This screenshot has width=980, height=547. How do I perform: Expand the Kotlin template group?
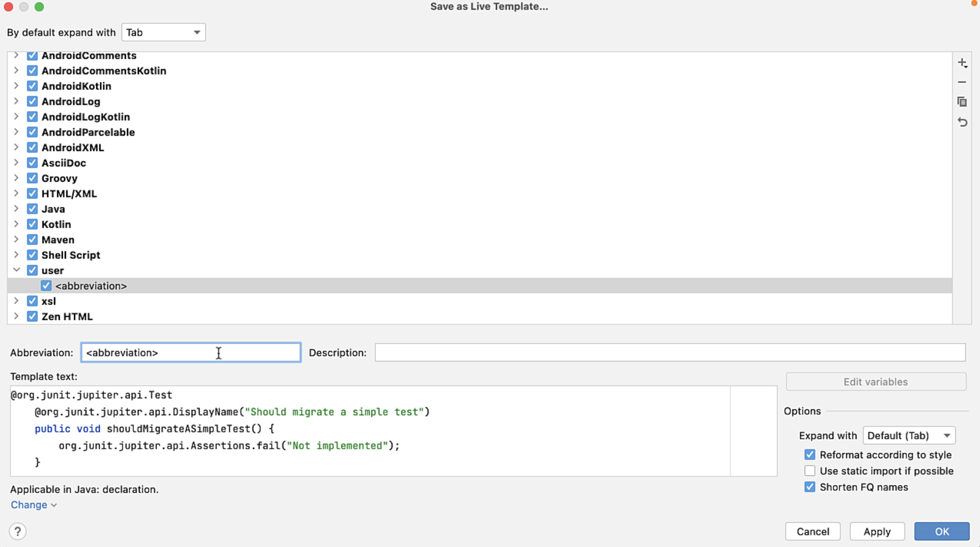click(16, 224)
